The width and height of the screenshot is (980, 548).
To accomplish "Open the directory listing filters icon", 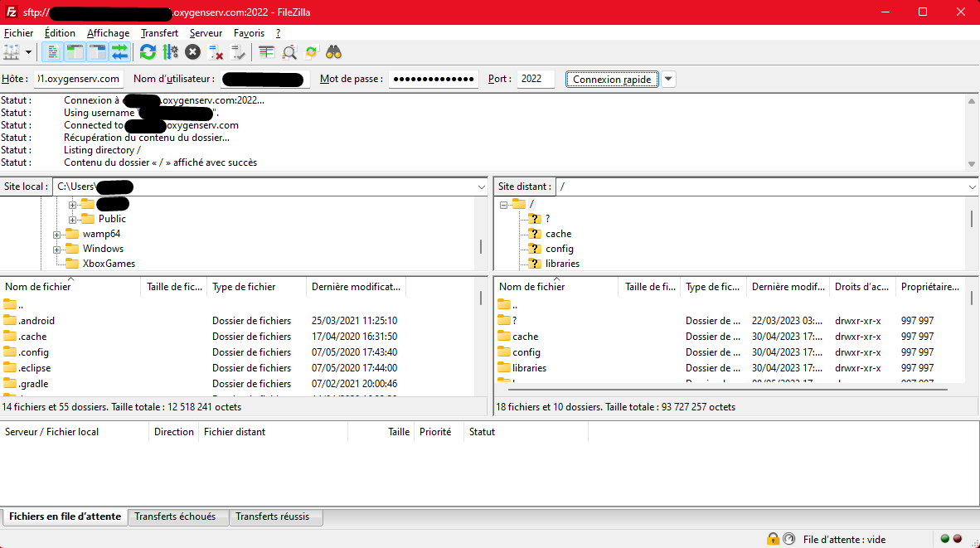I will [266, 52].
